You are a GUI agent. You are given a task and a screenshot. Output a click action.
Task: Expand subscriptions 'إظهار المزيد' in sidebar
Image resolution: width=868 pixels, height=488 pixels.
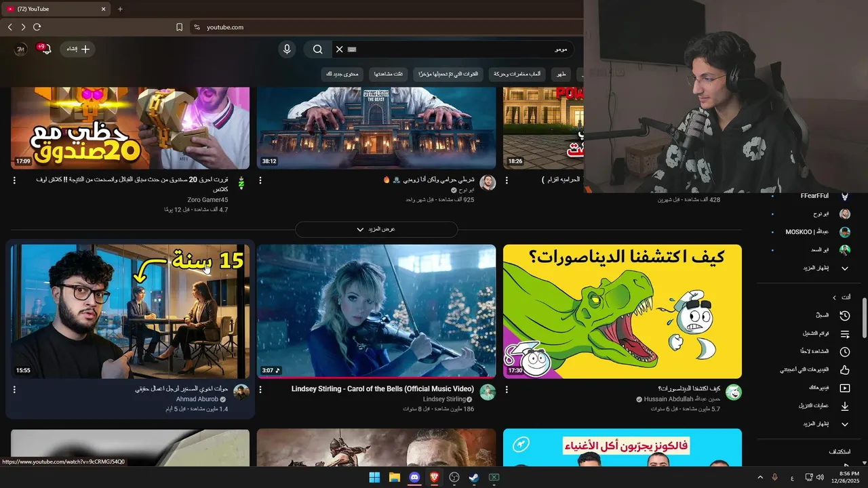(810, 268)
